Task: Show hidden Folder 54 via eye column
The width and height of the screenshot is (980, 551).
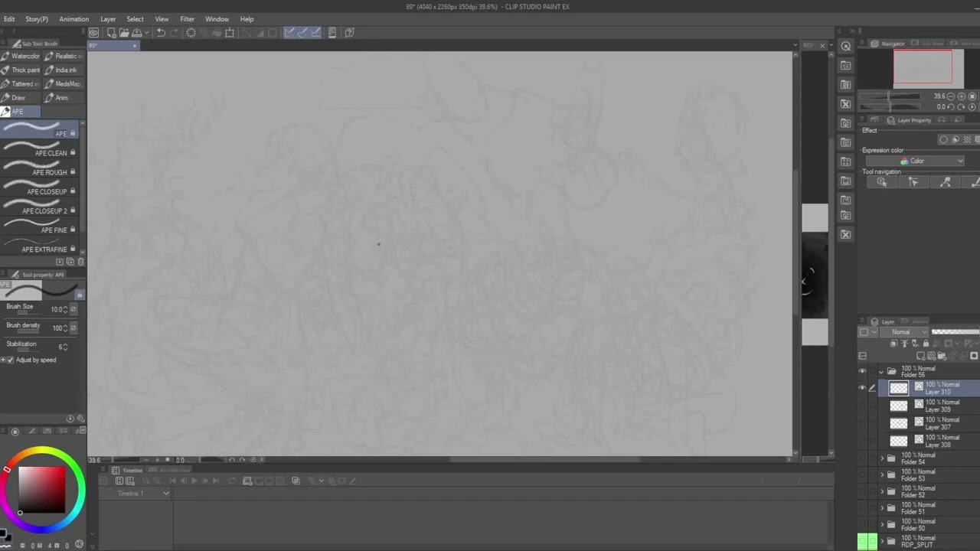Action: (862, 458)
